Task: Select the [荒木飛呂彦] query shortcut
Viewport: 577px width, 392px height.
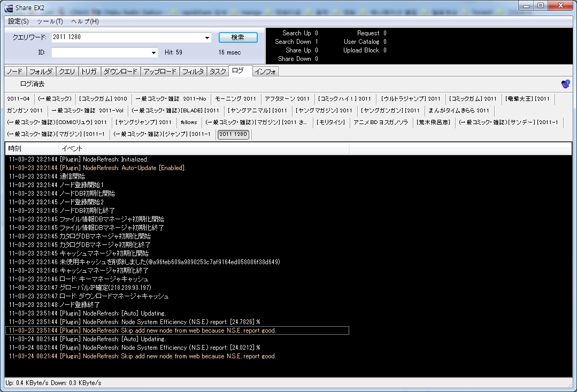Action: point(434,122)
